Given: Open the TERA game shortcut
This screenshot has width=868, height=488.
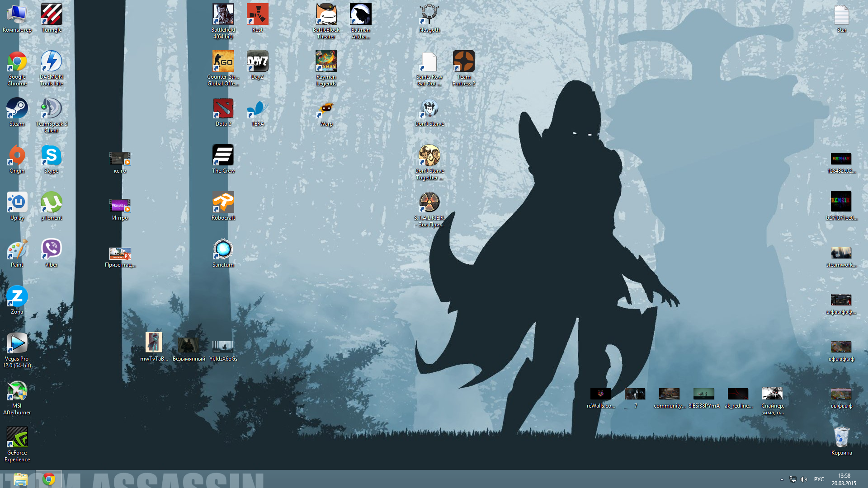Looking at the screenshot, I should point(258,112).
